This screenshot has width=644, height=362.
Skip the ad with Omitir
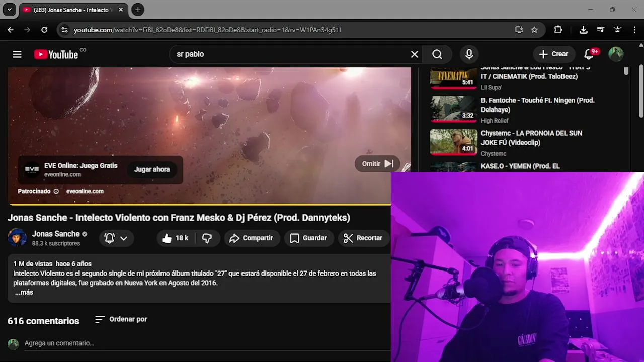377,163
